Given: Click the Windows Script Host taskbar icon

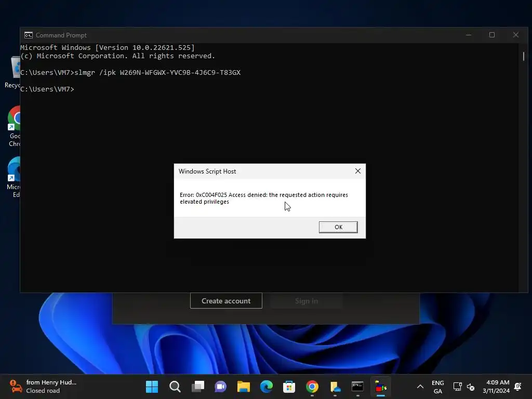Looking at the screenshot, I should [x=381, y=387].
